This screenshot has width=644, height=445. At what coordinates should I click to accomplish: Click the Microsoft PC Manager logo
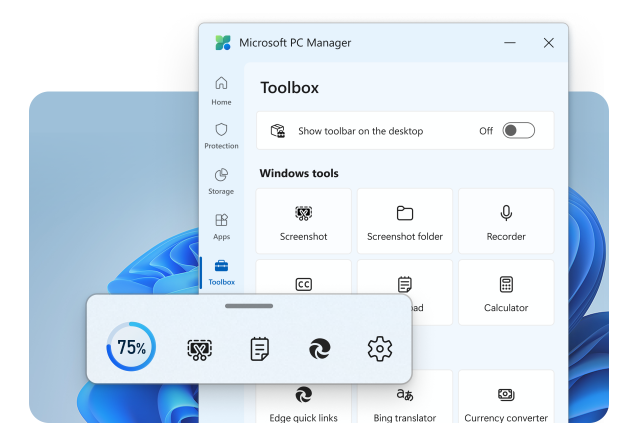(x=223, y=43)
